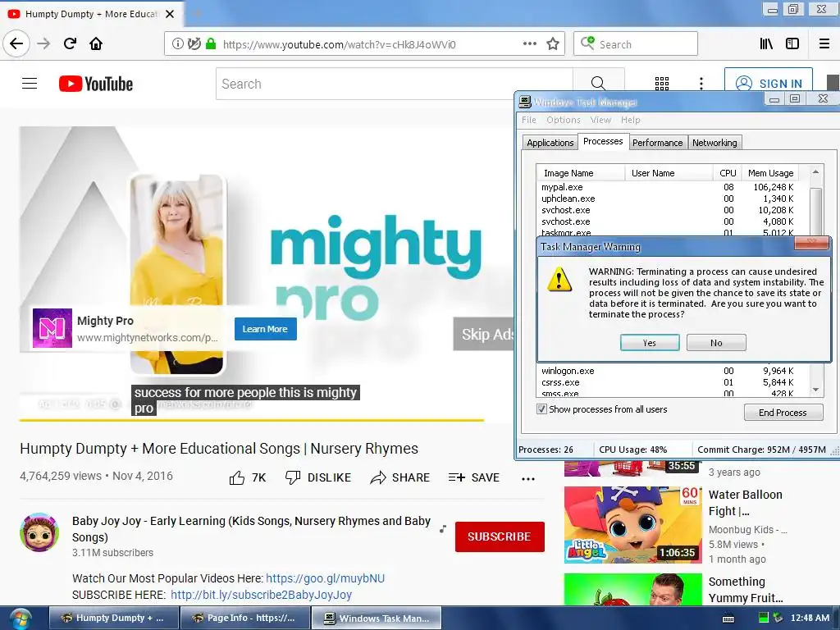Share the video using SHARE arrow
This screenshot has width=840, height=630.
coord(400,477)
